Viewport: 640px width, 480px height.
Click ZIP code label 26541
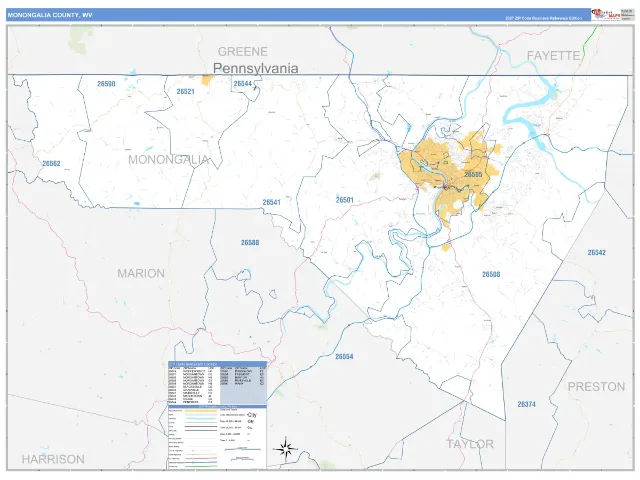pos(271,202)
